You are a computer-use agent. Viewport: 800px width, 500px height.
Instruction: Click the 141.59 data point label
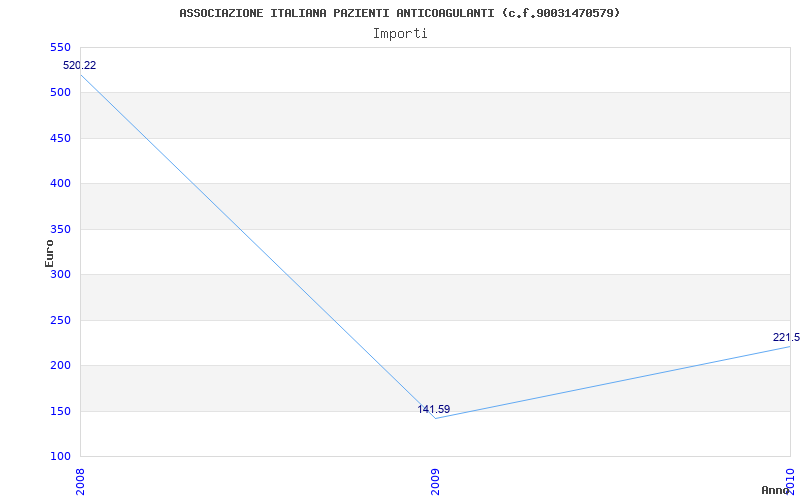pyautogui.click(x=434, y=409)
